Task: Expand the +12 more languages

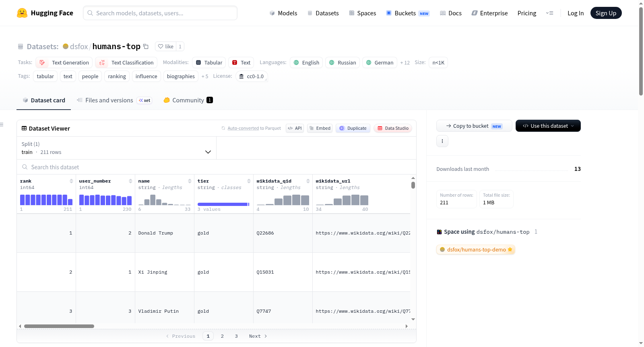Action: 405,62
